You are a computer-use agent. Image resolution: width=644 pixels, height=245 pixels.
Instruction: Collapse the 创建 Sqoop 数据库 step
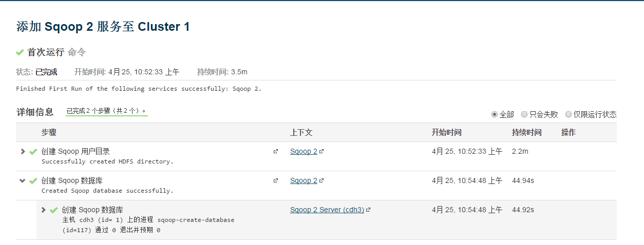coord(23,180)
